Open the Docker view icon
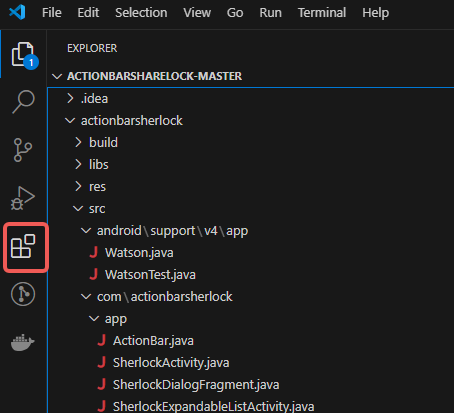Viewport: 454px width, 413px height. click(x=23, y=342)
